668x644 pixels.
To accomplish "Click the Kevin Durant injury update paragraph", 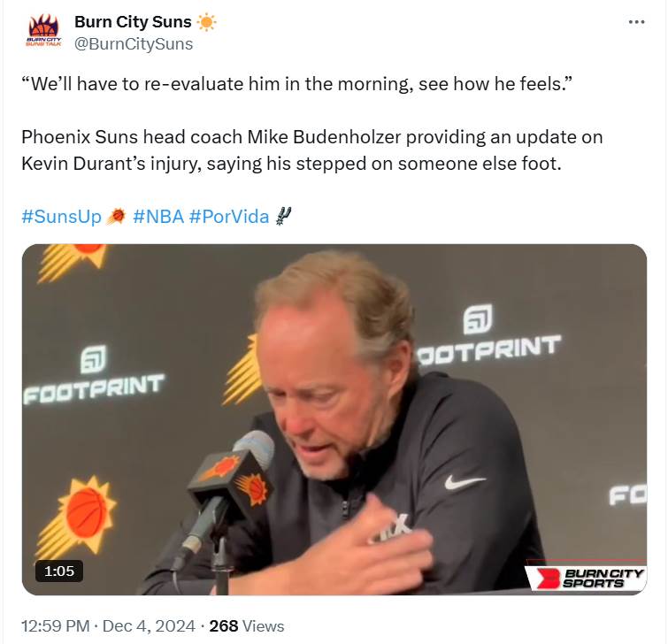I will [312, 150].
